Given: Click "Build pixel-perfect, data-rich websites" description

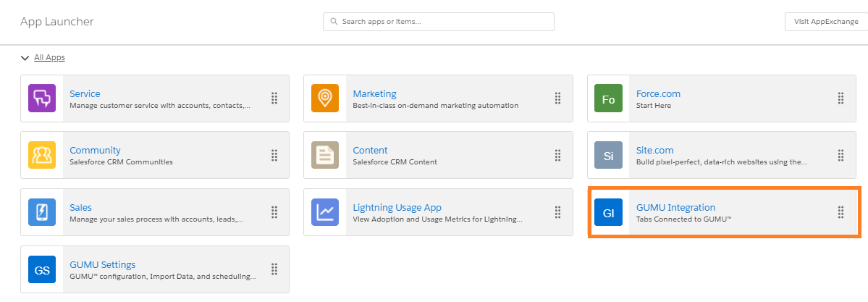Looking at the screenshot, I should tap(721, 162).
